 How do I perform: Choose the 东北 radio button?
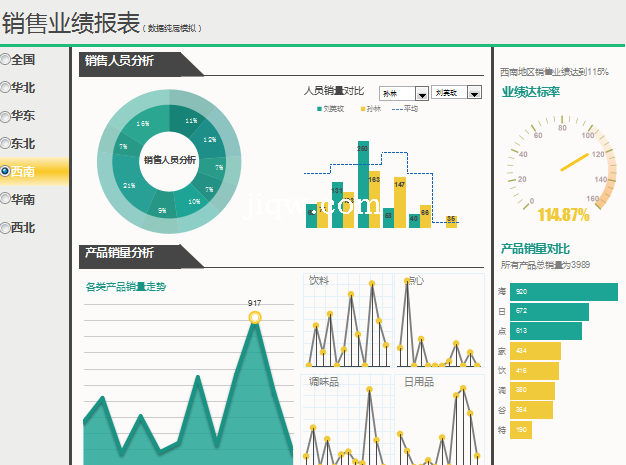pyautogui.click(x=6, y=144)
